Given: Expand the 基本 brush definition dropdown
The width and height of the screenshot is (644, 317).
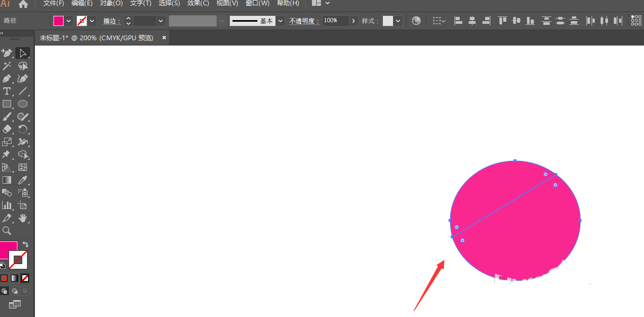Looking at the screenshot, I should [280, 21].
